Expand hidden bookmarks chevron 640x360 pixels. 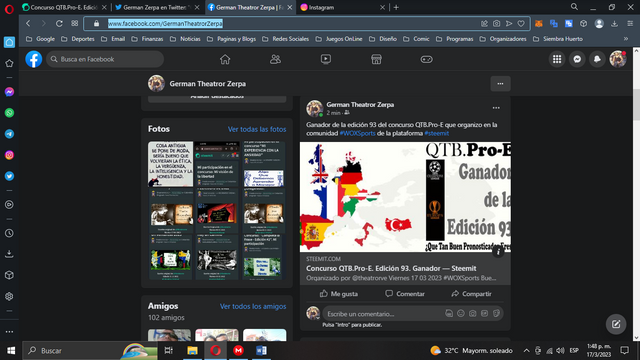[x=626, y=39]
